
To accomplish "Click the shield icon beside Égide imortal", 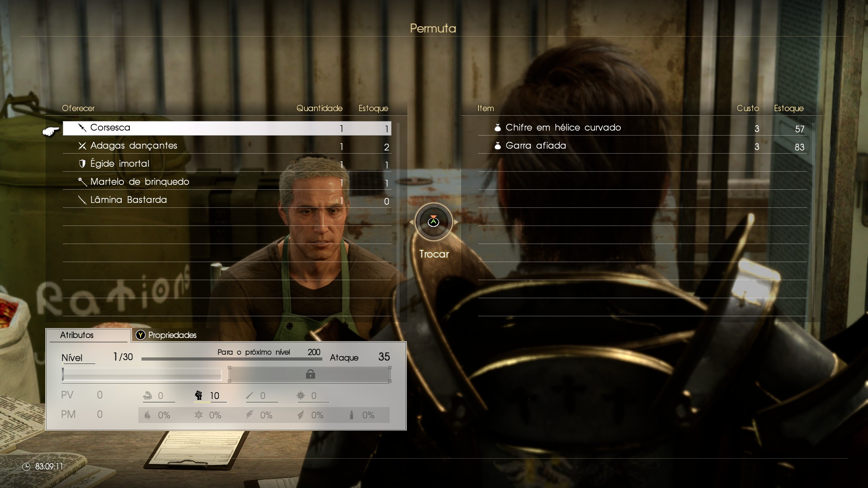I will click(x=82, y=164).
